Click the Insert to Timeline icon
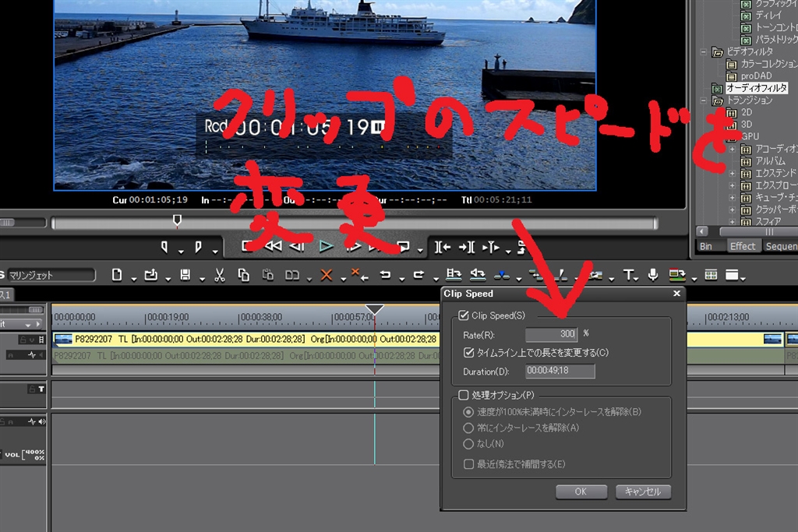The height and width of the screenshot is (532, 798). pos(454,275)
